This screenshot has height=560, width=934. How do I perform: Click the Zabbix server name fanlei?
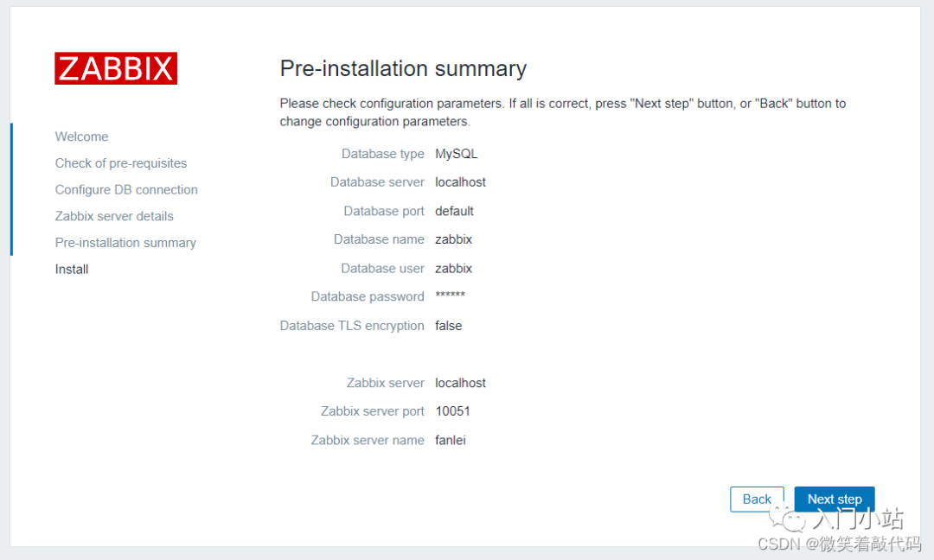(x=451, y=441)
